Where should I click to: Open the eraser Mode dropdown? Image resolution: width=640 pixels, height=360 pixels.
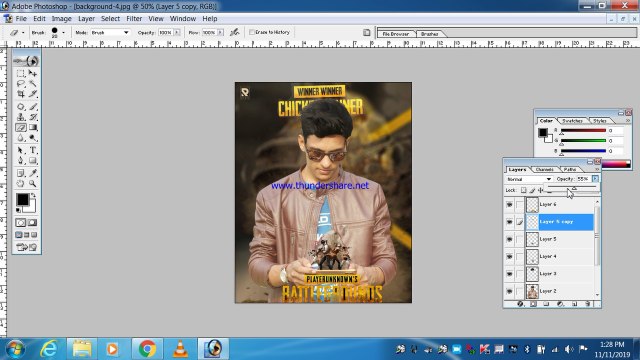110,32
